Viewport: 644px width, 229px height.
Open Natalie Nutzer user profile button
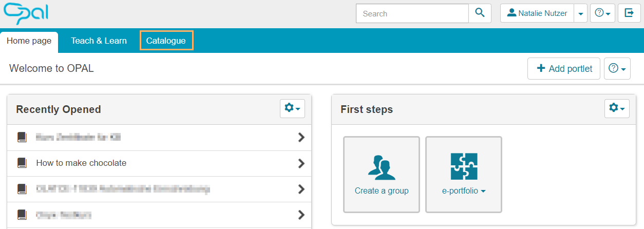537,13
